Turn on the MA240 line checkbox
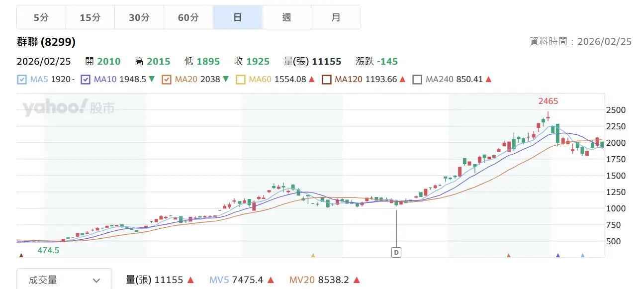Viewport: 644px width, 289px height. tap(417, 79)
